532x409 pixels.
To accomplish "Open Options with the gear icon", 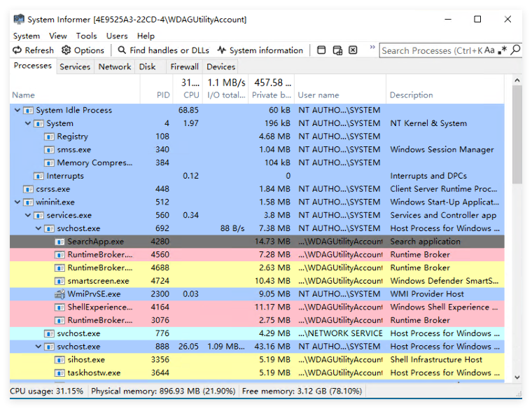I will tap(83, 50).
